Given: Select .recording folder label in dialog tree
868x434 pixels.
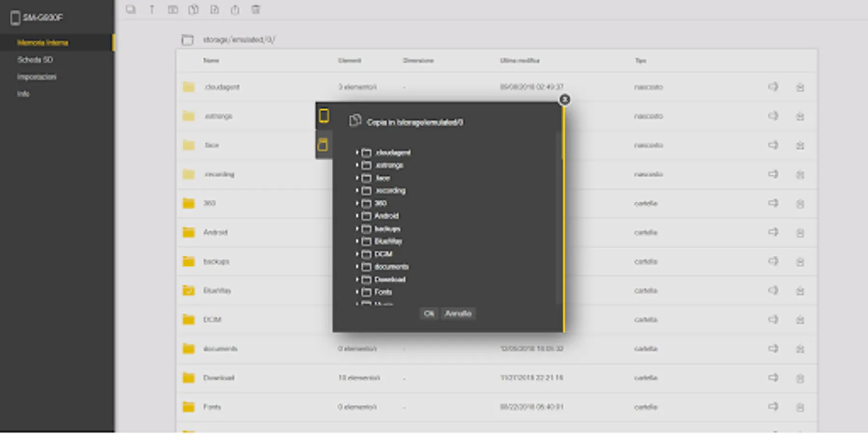Looking at the screenshot, I should 390,190.
